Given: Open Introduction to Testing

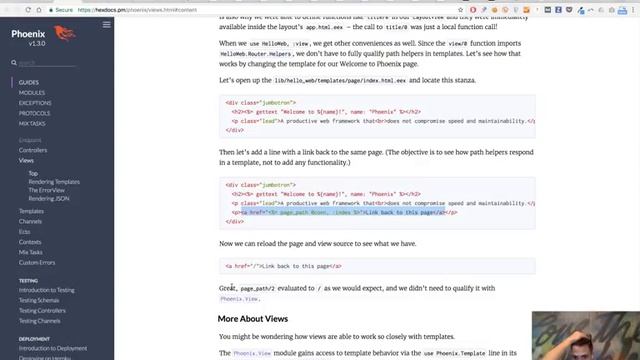Looking at the screenshot, I should click(47, 290).
